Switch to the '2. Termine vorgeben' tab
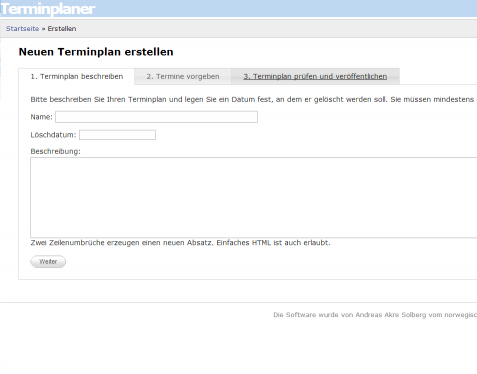Image resolution: width=477 pixels, height=374 pixels. tap(183, 76)
